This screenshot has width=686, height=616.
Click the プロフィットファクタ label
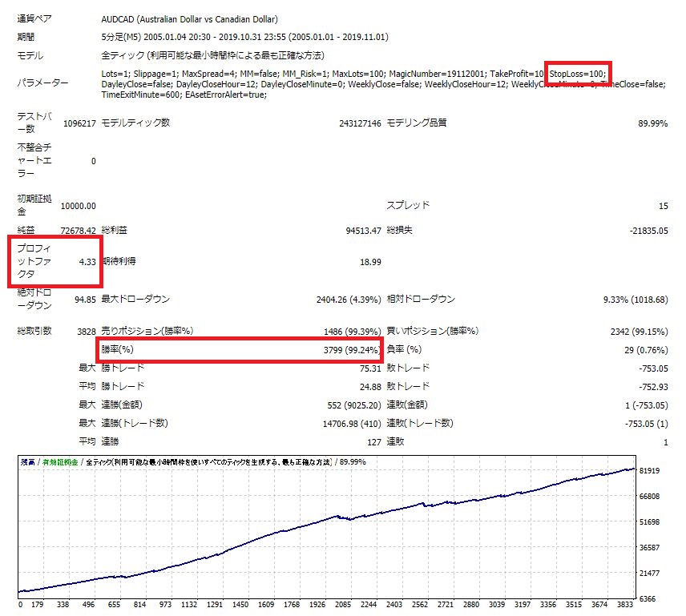[34, 261]
